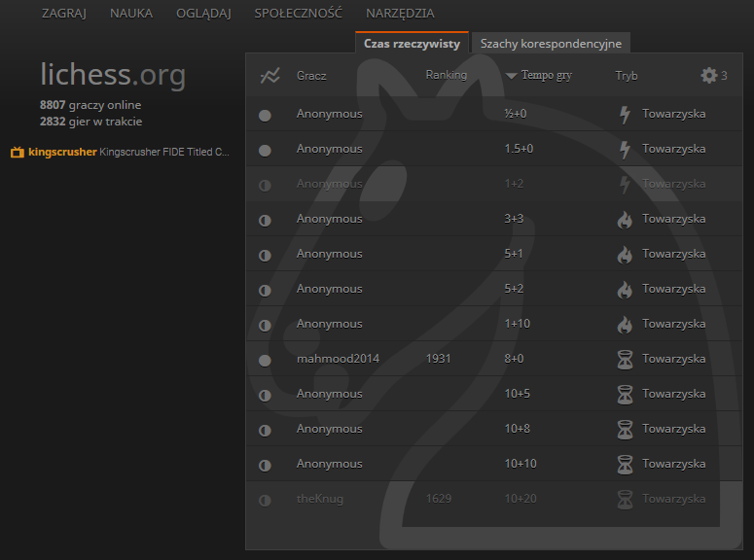Click the bullet lightning icon in the ½+0 row
Image resolution: width=754 pixels, height=560 pixels.
tap(625, 115)
